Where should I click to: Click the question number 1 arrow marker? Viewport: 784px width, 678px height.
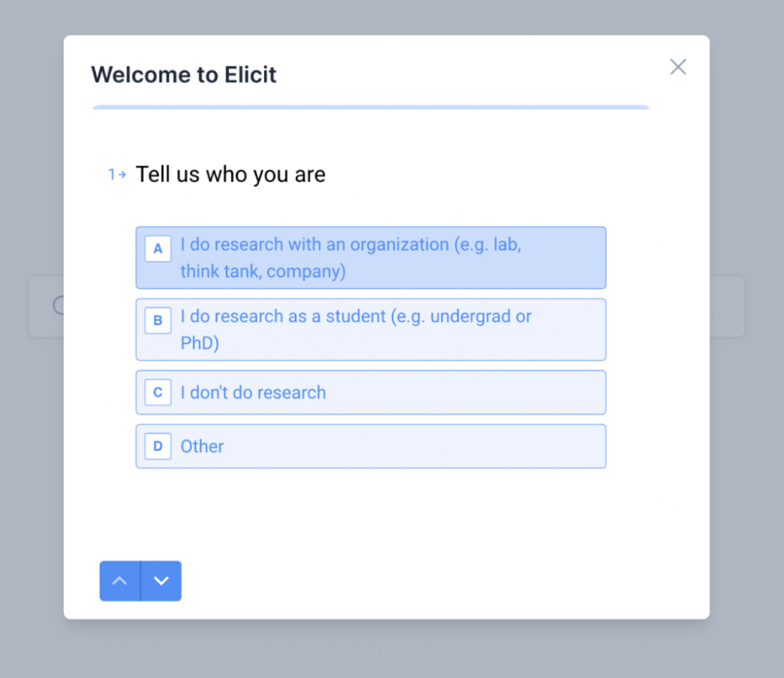[116, 175]
